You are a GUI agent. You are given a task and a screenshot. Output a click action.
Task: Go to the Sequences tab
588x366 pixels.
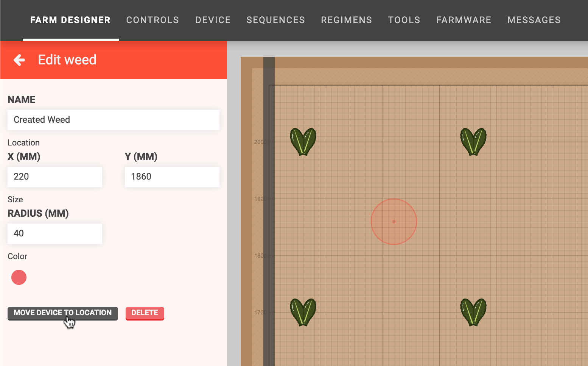tap(275, 20)
